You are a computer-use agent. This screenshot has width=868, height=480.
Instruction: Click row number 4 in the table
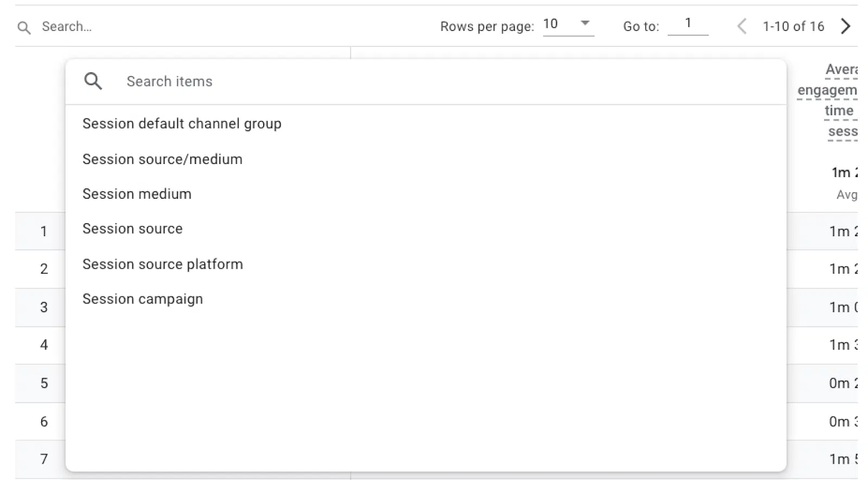click(x=43, y=345)
